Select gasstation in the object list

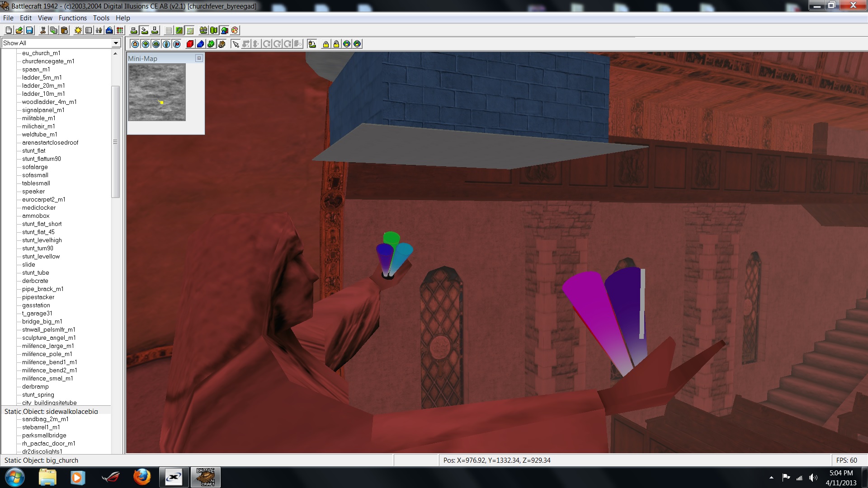[x=36, y=305]
